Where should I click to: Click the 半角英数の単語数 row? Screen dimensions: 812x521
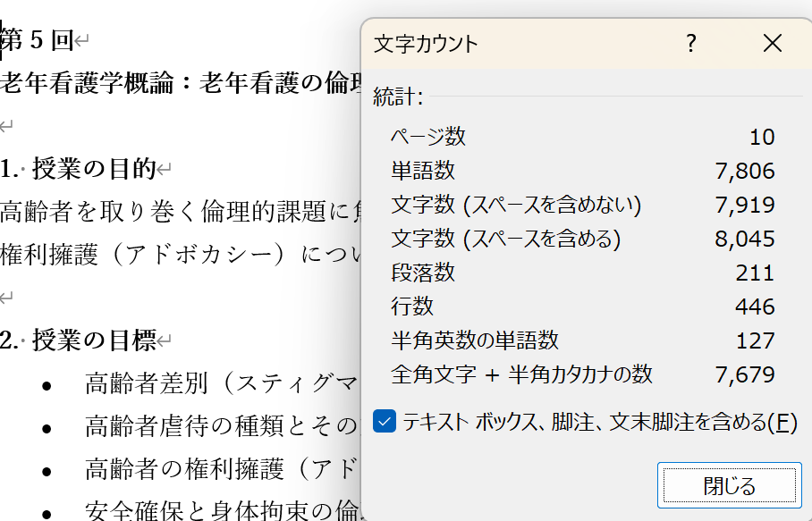[474, 340]
